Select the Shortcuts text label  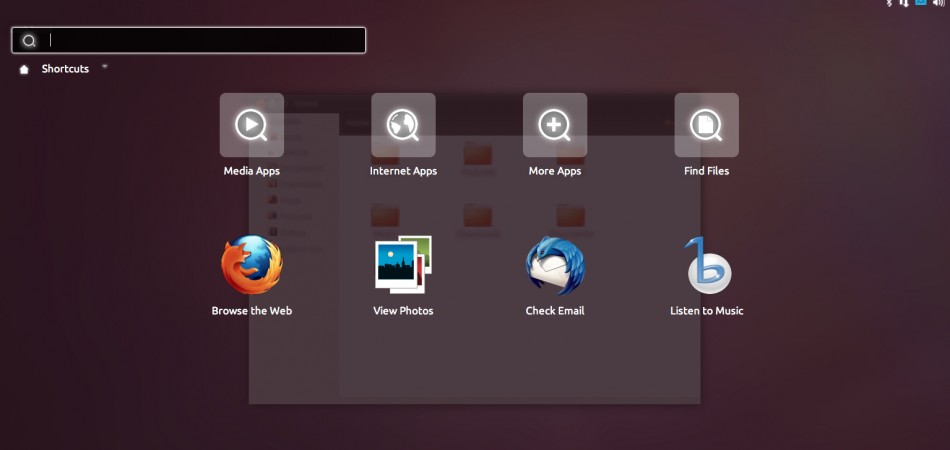click(x=65, y=69)
